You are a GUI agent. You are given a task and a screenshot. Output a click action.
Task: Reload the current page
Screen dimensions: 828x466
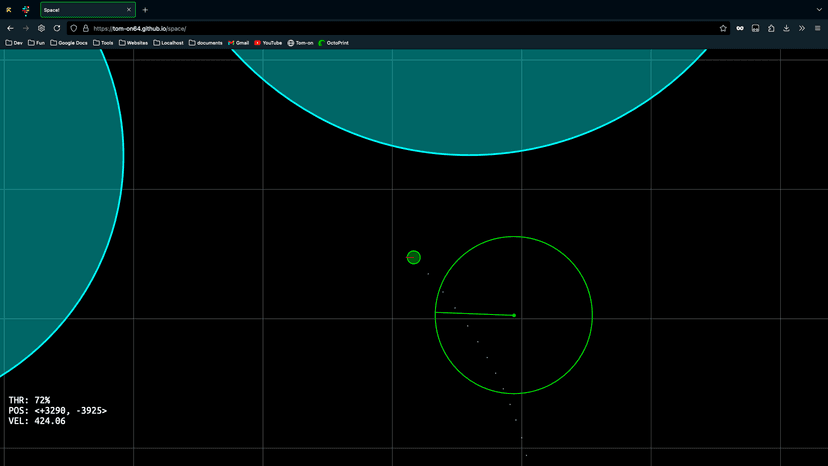pos(57,28)
